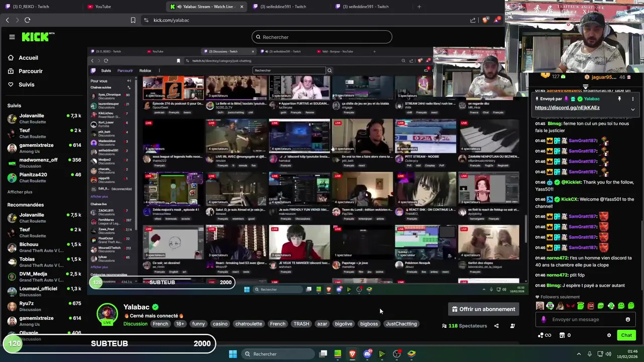Click the green Chat send button

pyautogui.click(x=626, y=335)
